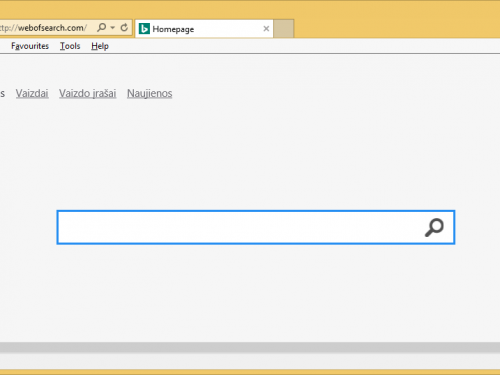Refresh the page with the reload icon

124,28
